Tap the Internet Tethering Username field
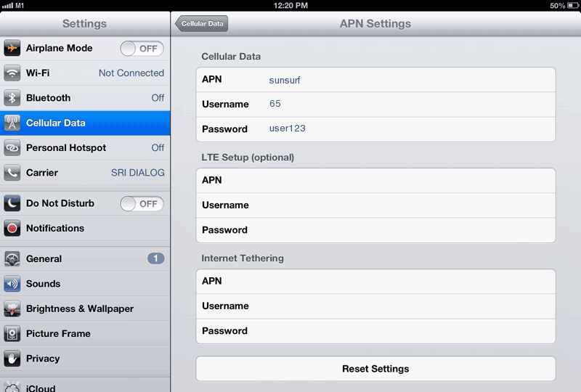Screen dimensions: 581x392 [375, 306]
